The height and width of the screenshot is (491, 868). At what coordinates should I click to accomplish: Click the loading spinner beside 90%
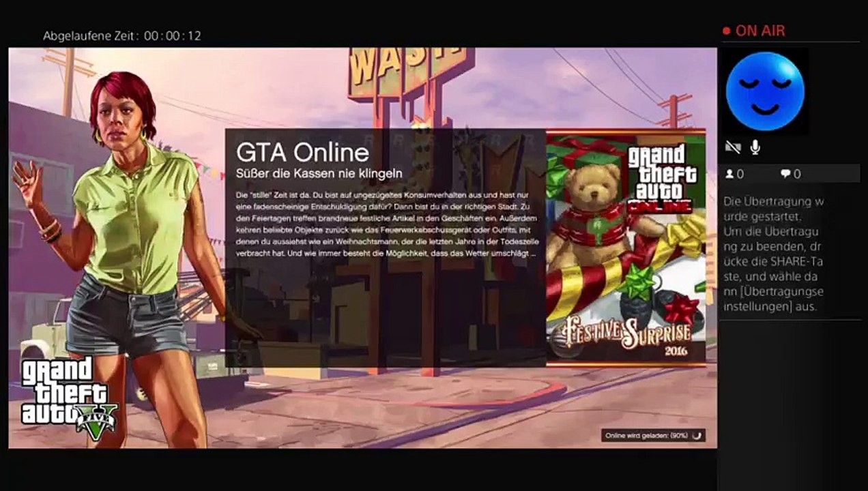point(696,435)
